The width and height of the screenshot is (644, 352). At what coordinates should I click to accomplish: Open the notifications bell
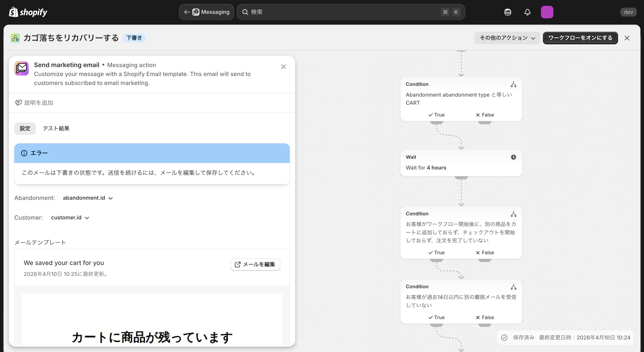click(x=527, y=12)
